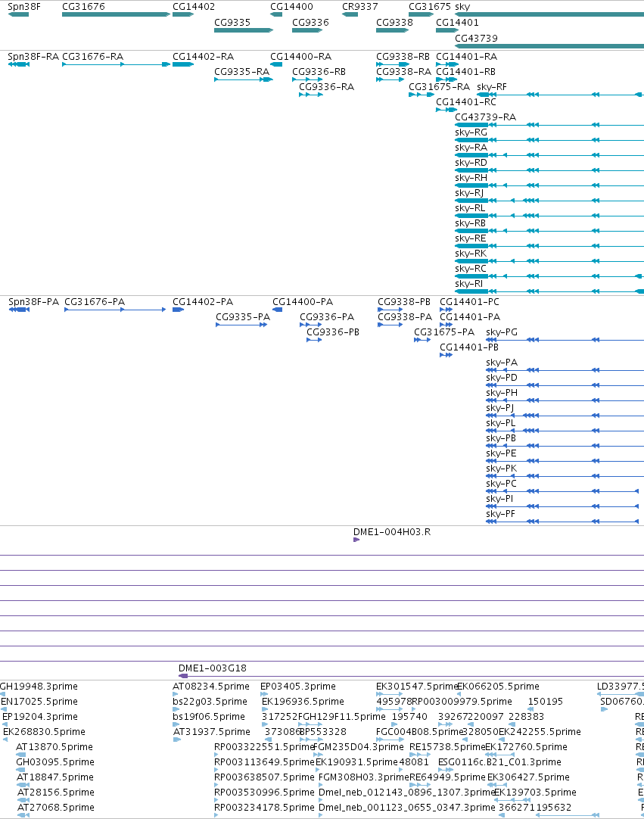
Task: Select the CG14402-RA transcript
Action: pos(183,64)
